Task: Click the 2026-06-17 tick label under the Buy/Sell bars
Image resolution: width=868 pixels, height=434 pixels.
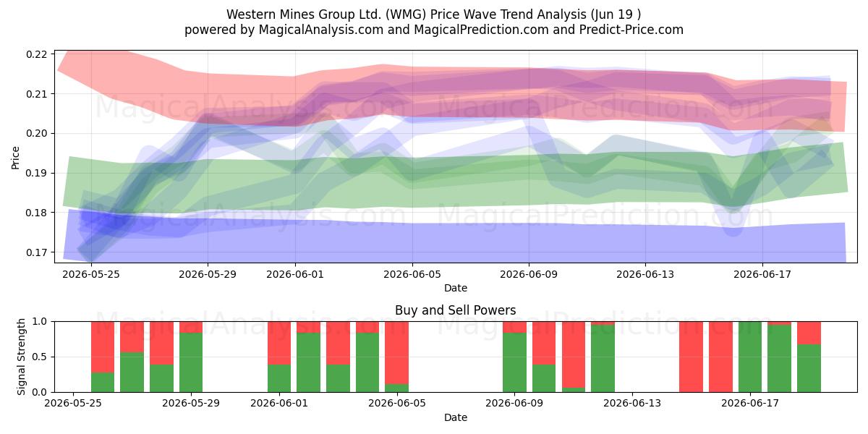Action: tap(750, 404)
